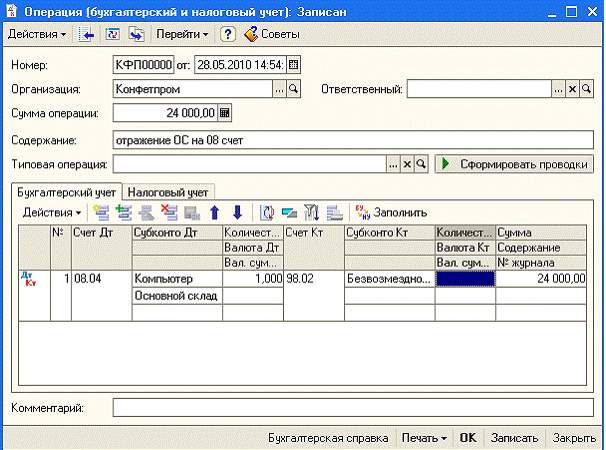Click the toggle activity icon in table toolbar
The image size is (606, 450).
click(x=289, y=213)
